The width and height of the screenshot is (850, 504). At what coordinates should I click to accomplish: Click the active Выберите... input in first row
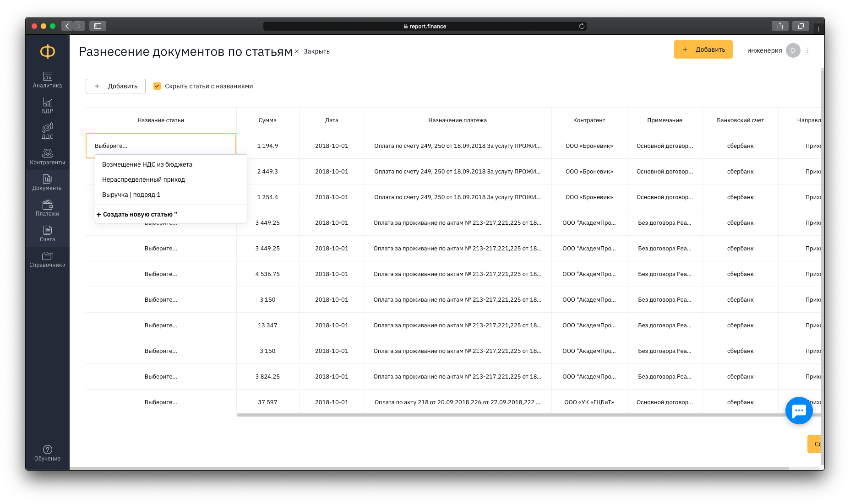pos(161,146)
